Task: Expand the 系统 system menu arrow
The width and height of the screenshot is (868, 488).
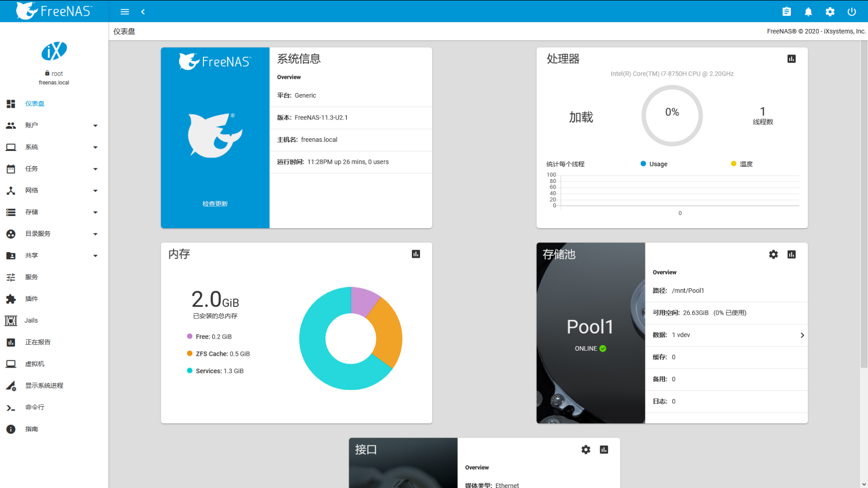Action: tap(95, 147)
